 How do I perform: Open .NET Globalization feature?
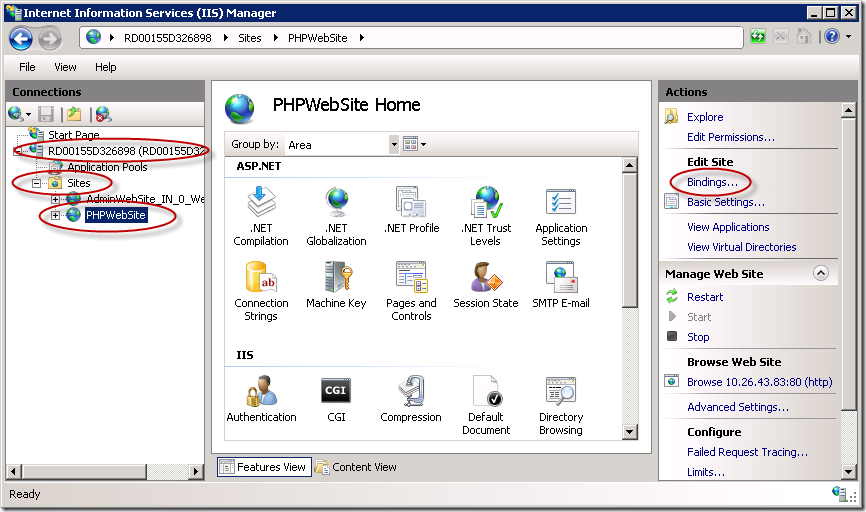pos(336,216)
